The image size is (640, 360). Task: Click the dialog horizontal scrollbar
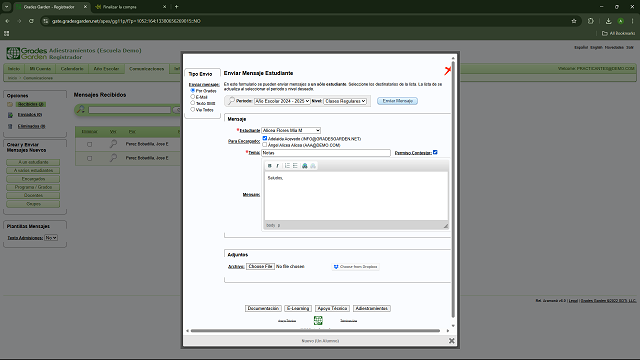click(315, 331)
